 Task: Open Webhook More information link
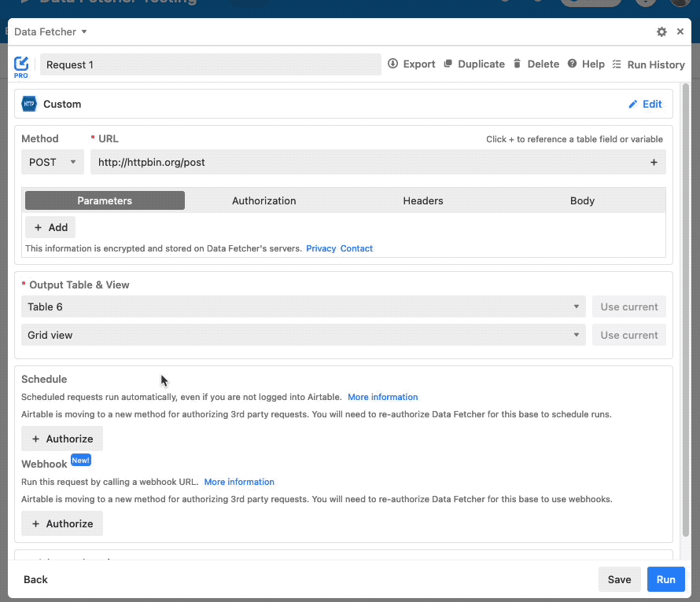coord(239,482)
